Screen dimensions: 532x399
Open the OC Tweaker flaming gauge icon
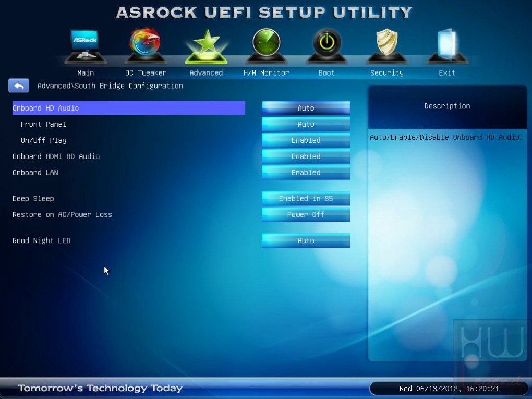point(146,46)
